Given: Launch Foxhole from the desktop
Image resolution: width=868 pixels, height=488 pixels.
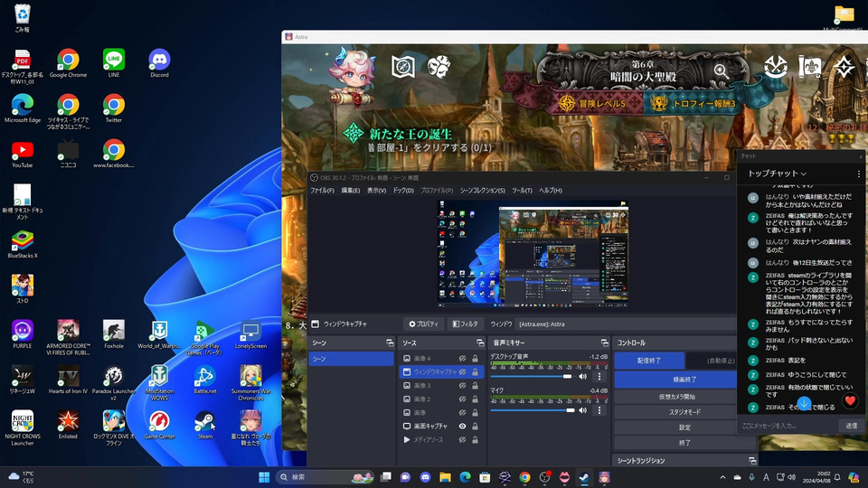Looking at the screenshot, I should [x=114, y=334].
